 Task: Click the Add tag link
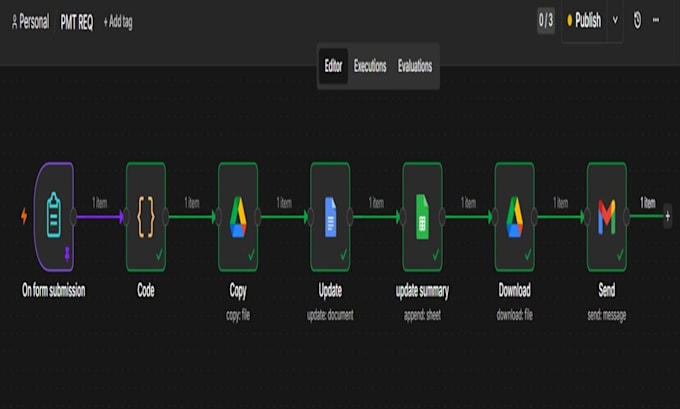click(118, 22)
